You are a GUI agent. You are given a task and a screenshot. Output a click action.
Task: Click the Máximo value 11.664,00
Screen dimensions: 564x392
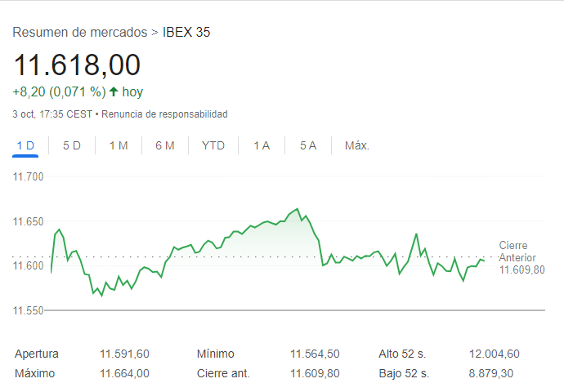click(x=124, y=373)
